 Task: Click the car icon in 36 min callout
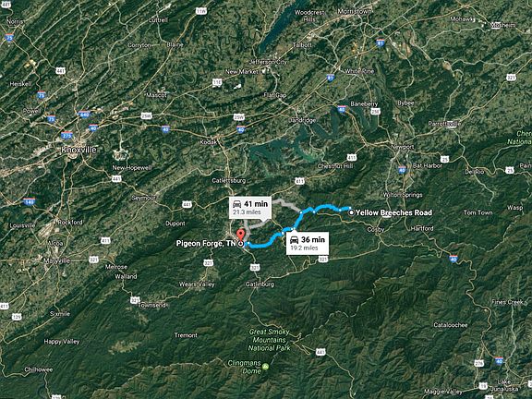pyautogui.click(x=294, y=240)
